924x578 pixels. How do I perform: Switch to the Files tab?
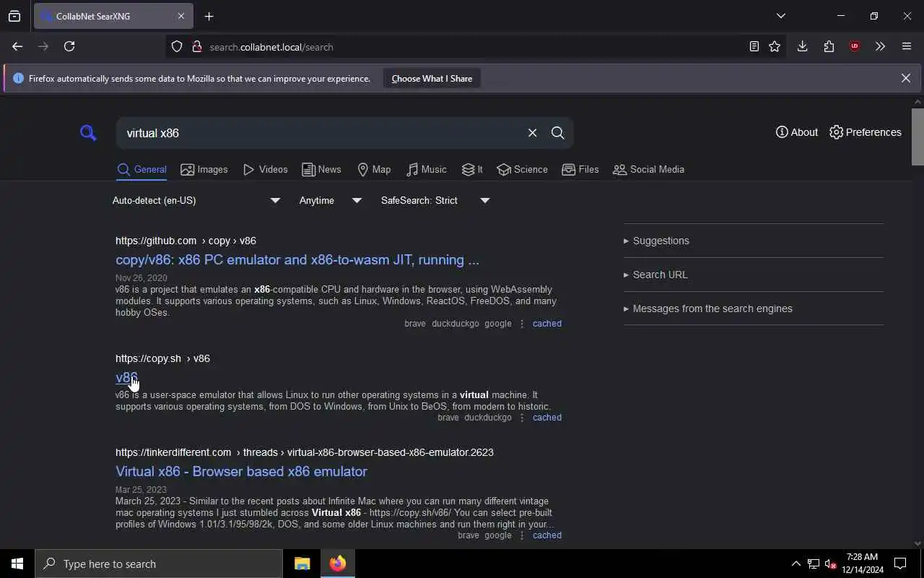pos(580,169)
